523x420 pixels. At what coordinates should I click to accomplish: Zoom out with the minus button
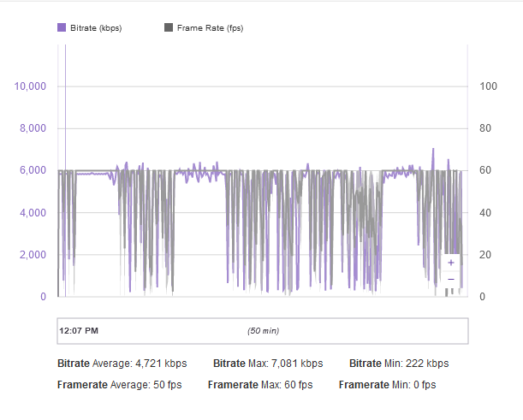click(450, 280)
